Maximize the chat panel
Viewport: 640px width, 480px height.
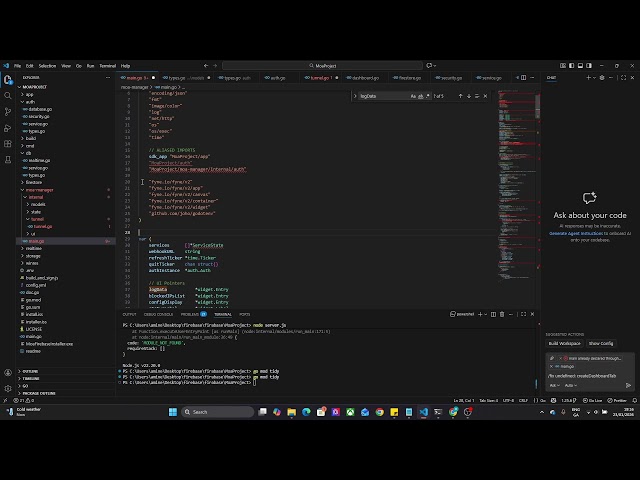[623, 78]
